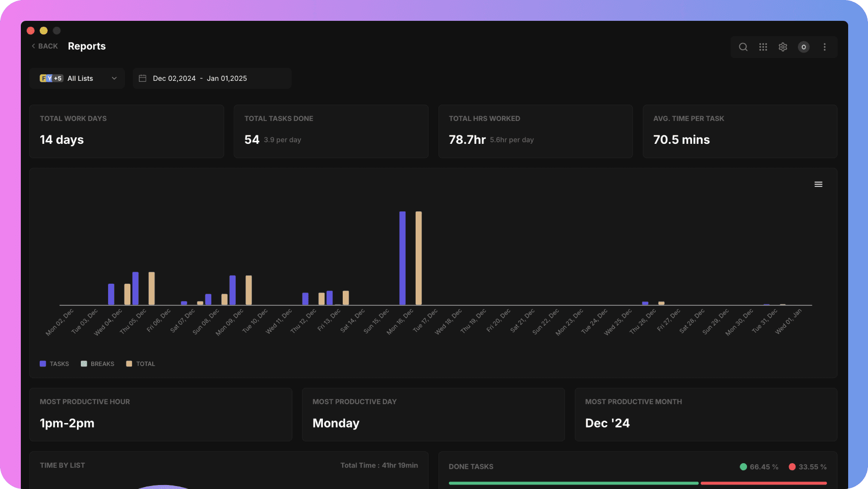
Task: Open the settings gear icon
Action: pyautogui.click(x=783, y=47)
